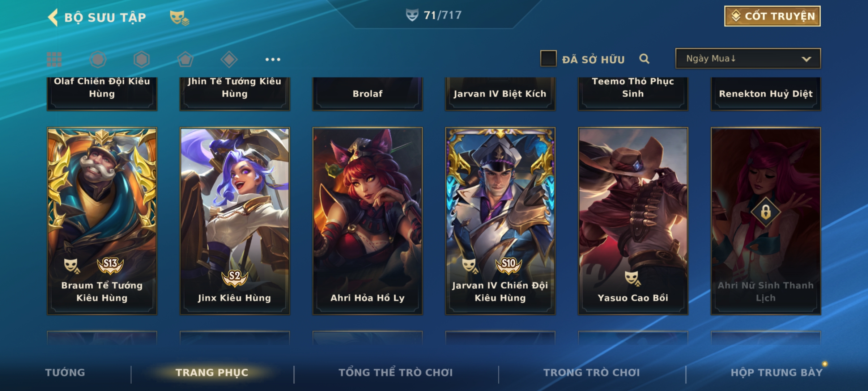This screenshot has width=868, height=391.
Task: Open the mask and coins skin shop icon
Action: (x=179, y=18)
